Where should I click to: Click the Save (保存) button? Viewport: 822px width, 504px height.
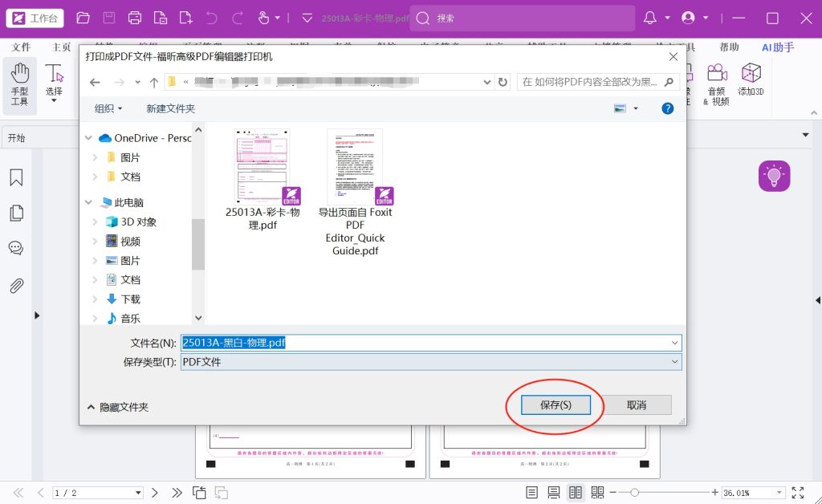(556, 405)
